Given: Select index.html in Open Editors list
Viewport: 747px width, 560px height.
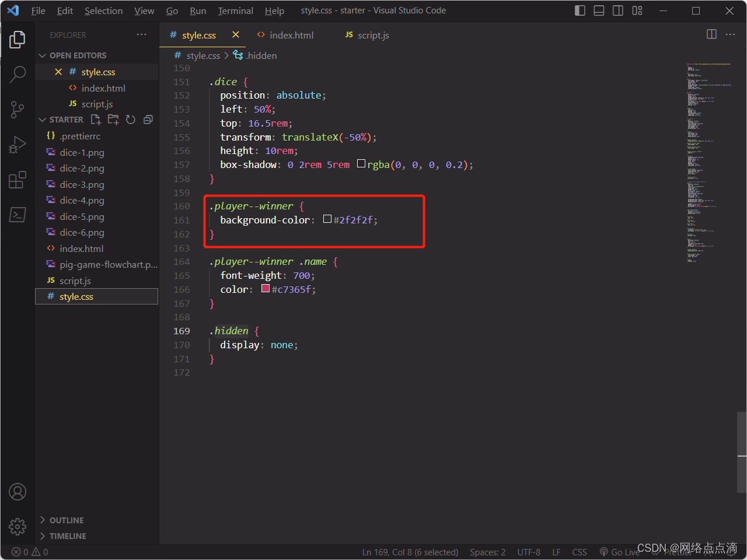Looking at the screenshot, I should 97,88.
